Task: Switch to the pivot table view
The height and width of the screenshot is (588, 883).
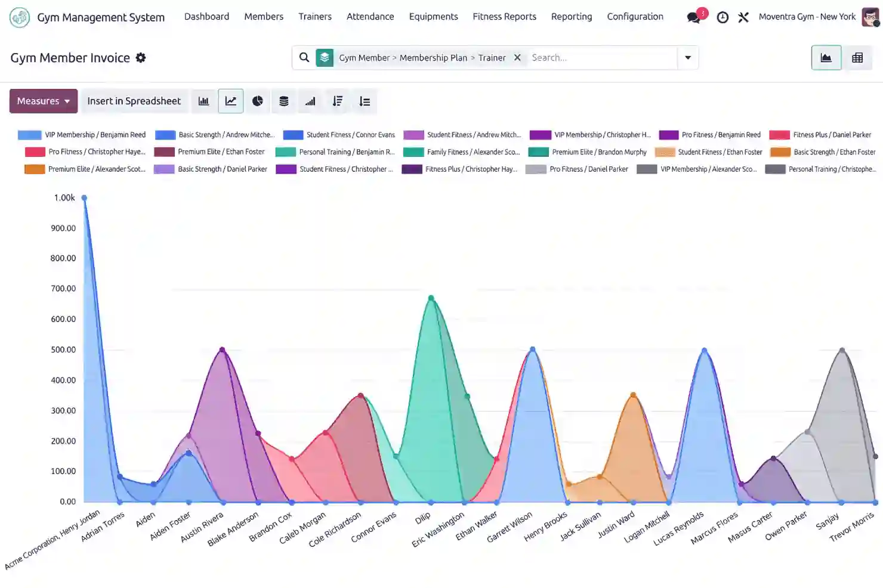Action: point(857,58)
